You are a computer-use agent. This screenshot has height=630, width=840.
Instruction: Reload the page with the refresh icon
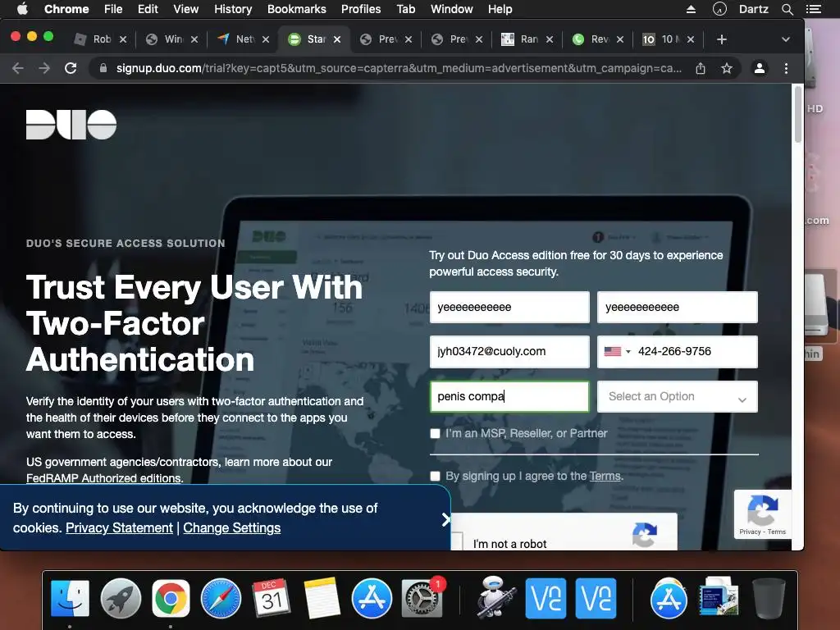coord(71,69)
